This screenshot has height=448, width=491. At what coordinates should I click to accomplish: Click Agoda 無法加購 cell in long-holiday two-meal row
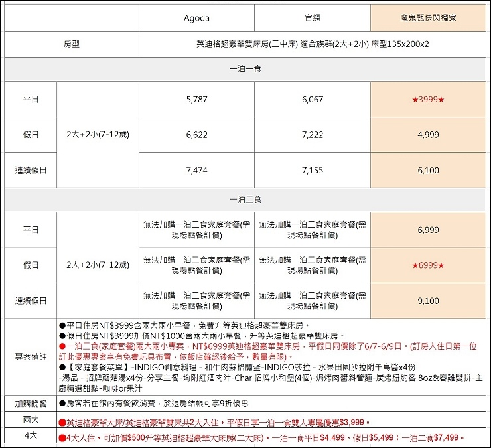(196, 301)
